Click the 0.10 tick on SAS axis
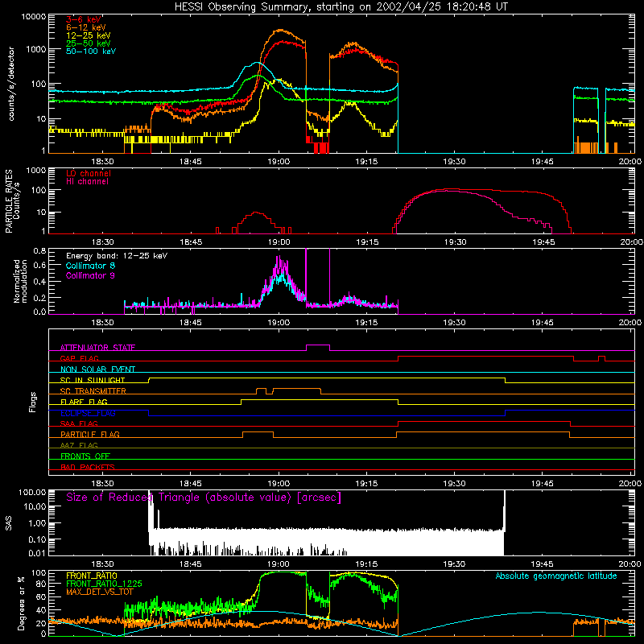644x644 pixels. pos(37,539)
